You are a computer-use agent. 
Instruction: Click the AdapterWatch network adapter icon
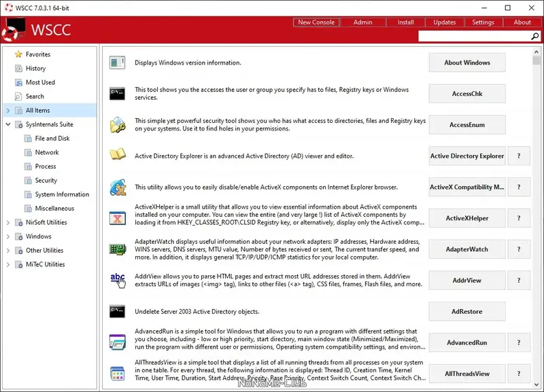pos(117,249)
